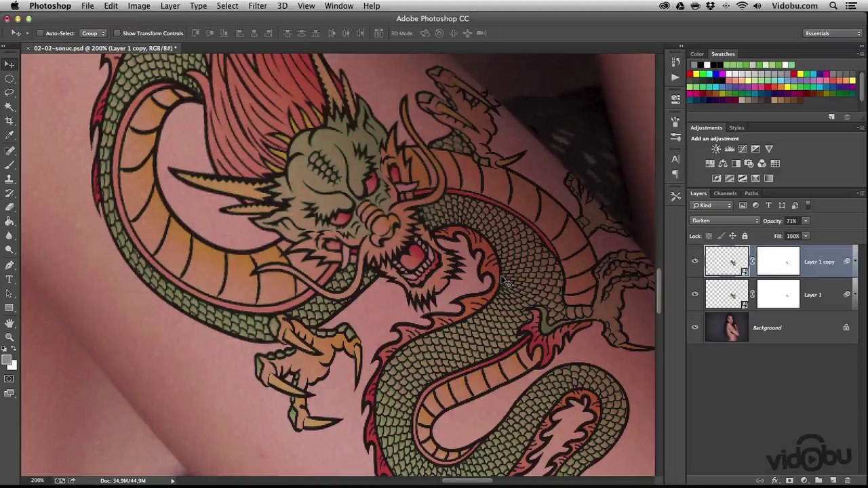This screenshot has height=488, width=868.
Task: Hide the Layer 1 copy layer
Action: tap(694, 262)
